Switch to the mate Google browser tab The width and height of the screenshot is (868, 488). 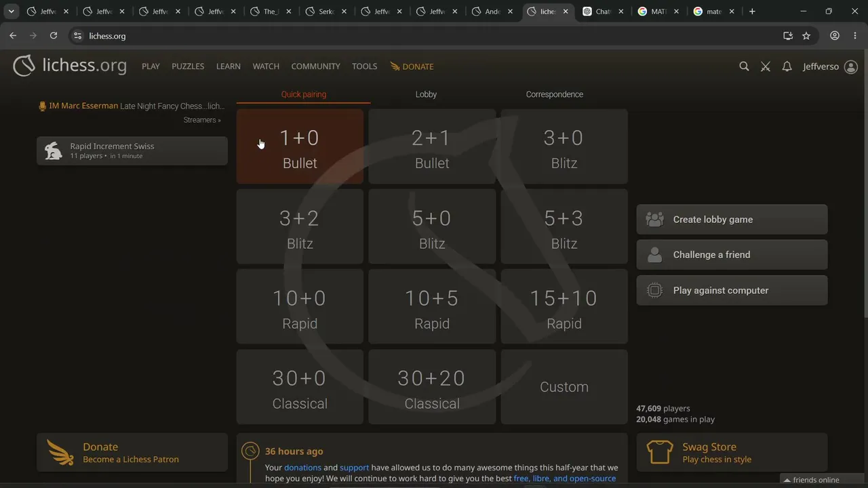713,12
